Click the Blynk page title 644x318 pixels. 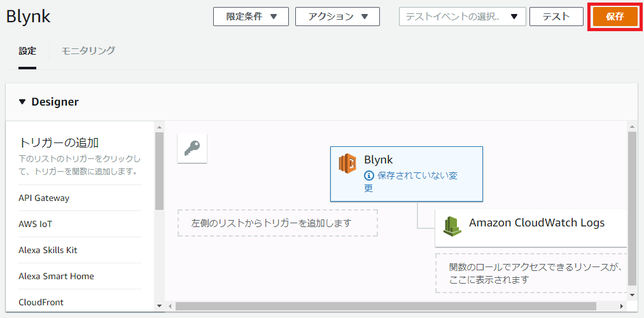(x=29, y=17)
